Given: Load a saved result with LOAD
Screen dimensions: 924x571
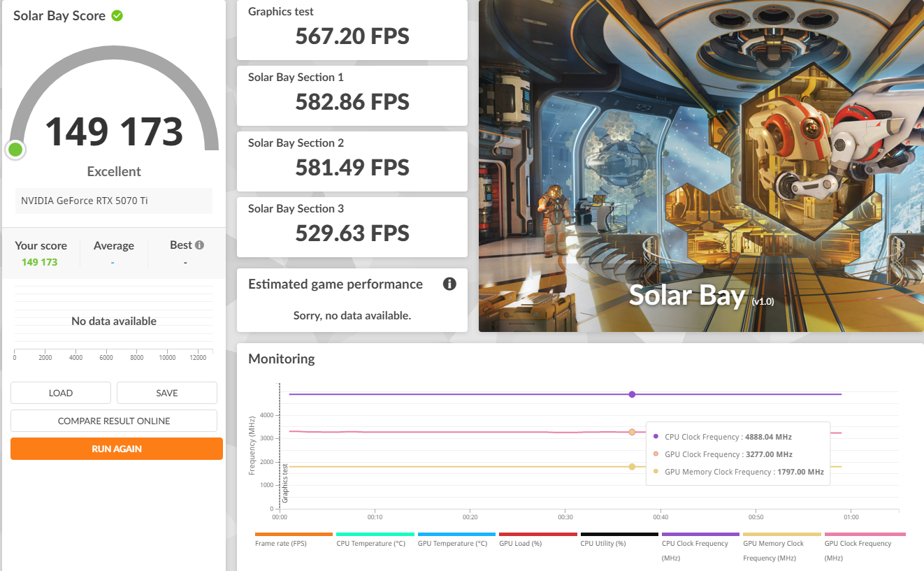Looking at the screenshot, I should point(61,393).
